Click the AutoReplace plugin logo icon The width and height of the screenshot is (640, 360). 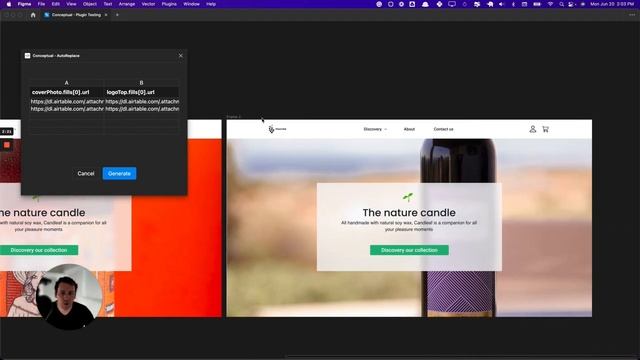click(x=27, y=56)
